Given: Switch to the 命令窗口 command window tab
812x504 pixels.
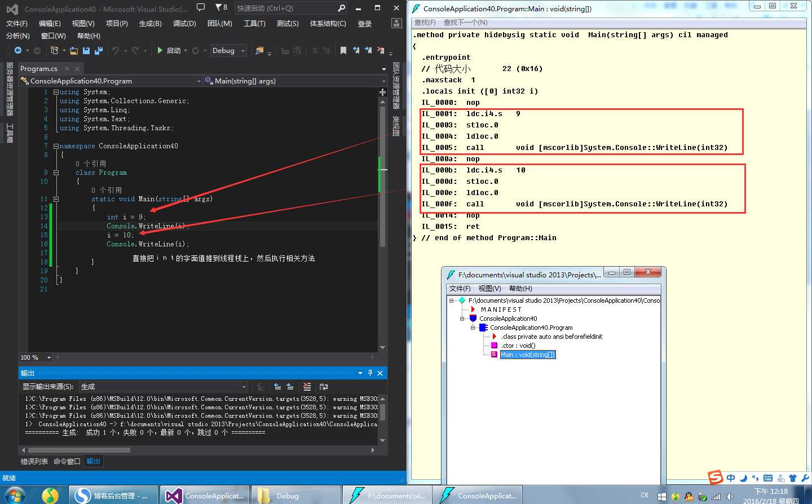Looking at the screenshot, I should 67,461.
